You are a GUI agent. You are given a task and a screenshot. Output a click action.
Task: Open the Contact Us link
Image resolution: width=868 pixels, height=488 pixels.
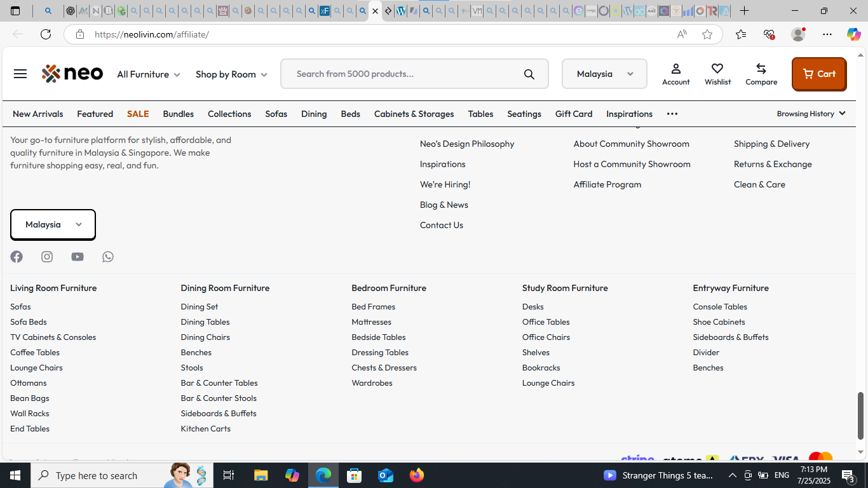(x=441, y=225)
